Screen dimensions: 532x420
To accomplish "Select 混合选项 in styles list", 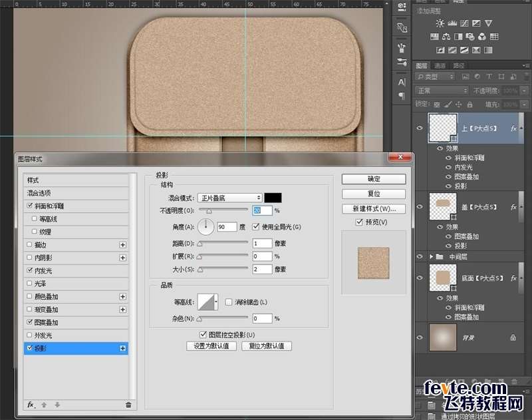I will (x=76, y=193).
